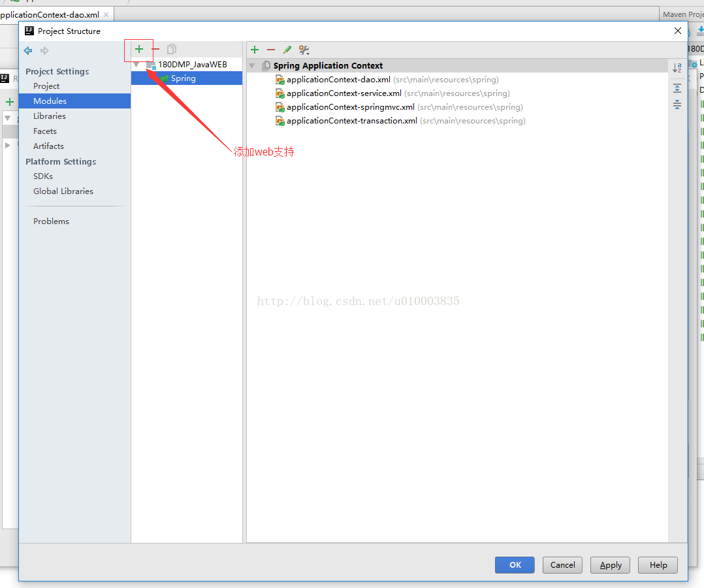This screenshot has width=704, height=588.
Task: Select applicationContext-service.xml in context list
Action: point(344,93)
